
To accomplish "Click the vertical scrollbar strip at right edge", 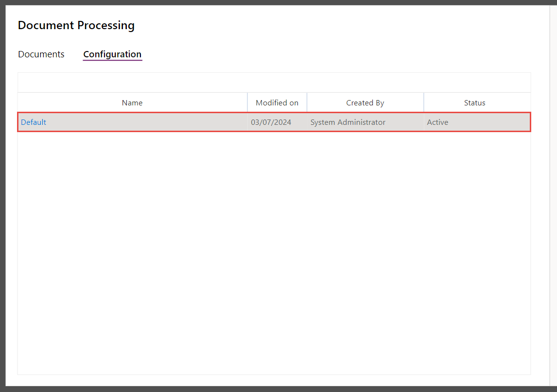I will click(x=553, y=195).
